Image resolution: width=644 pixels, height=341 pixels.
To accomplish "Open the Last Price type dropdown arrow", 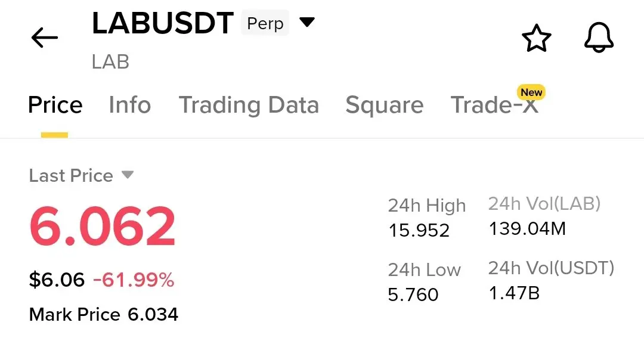I will pos(128,175).
